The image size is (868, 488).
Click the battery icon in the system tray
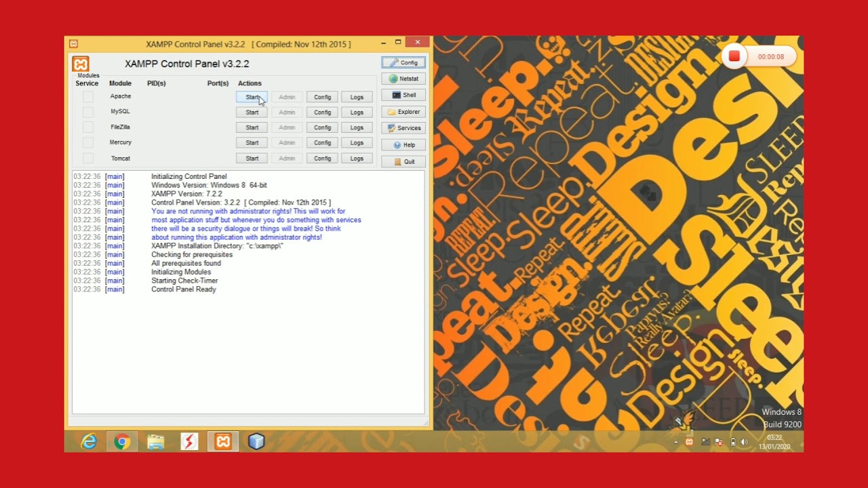tap(732, 442)
